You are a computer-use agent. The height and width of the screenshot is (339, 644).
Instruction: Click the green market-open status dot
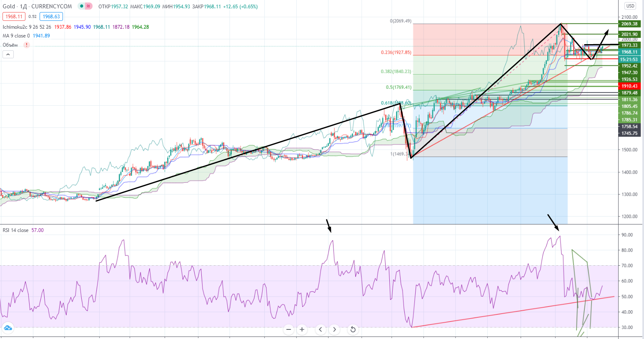click(x=81, y=6)
